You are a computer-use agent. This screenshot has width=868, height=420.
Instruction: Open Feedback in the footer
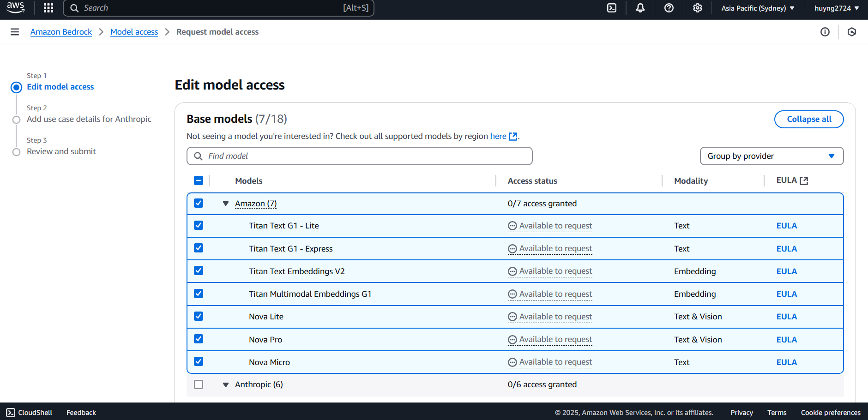coord(81,413)
